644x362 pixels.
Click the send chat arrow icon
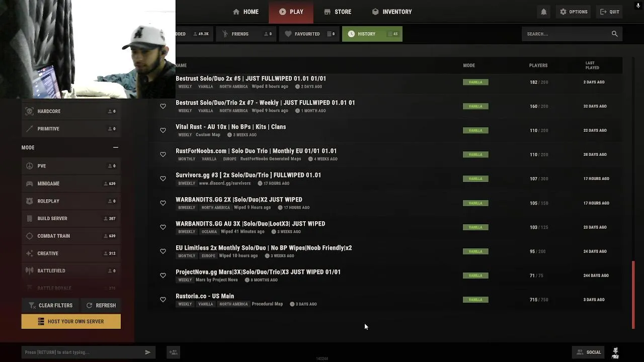(x=147, y=352)
